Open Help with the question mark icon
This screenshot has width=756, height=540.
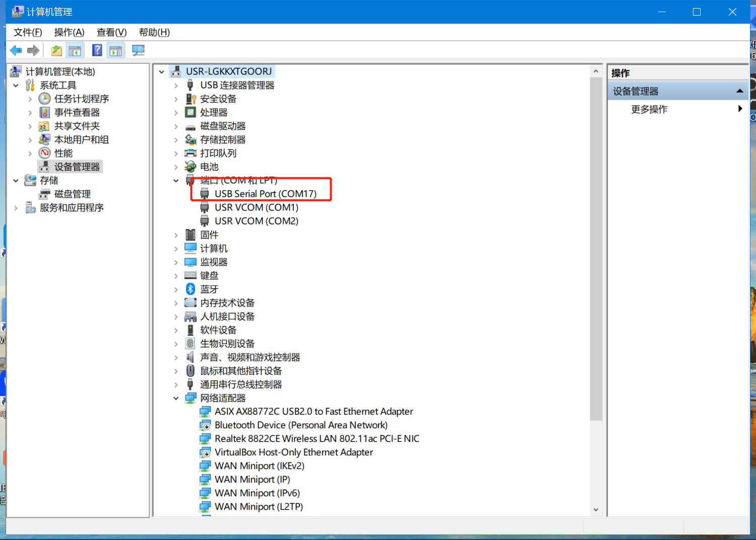pos(97,50)
